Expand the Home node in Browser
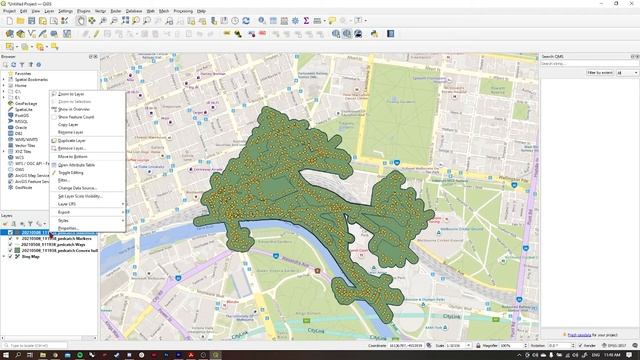This screenshot has width=640, height=360. (4, 86)
